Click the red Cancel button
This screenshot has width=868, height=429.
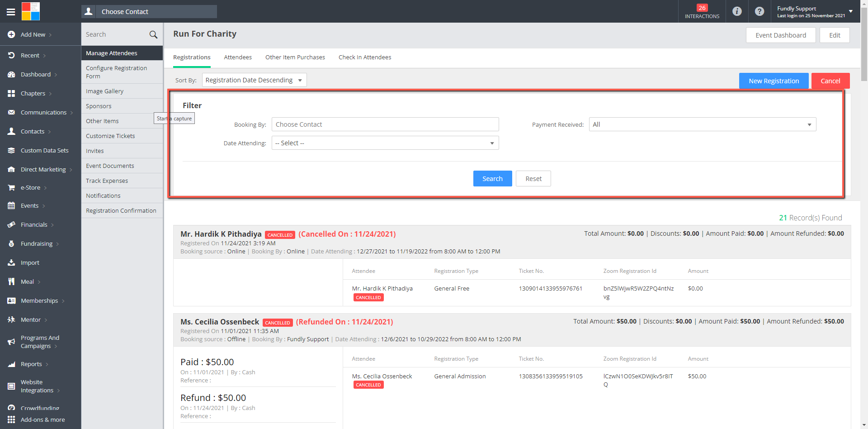tap(830, 81)
